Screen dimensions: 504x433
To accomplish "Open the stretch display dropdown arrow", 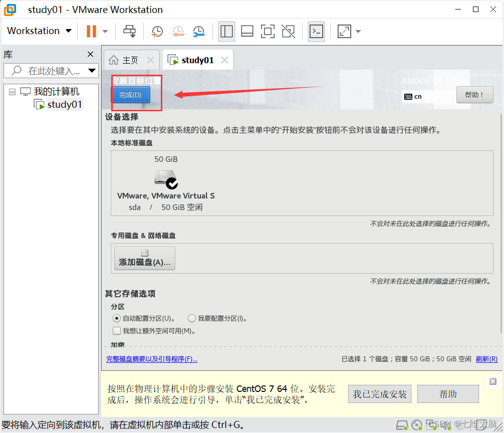I will point(358,32).
